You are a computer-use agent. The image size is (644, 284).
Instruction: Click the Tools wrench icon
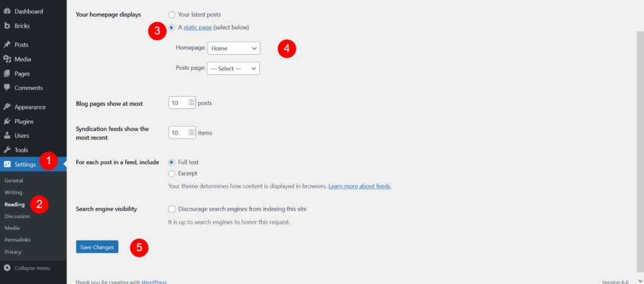point(7,150)
